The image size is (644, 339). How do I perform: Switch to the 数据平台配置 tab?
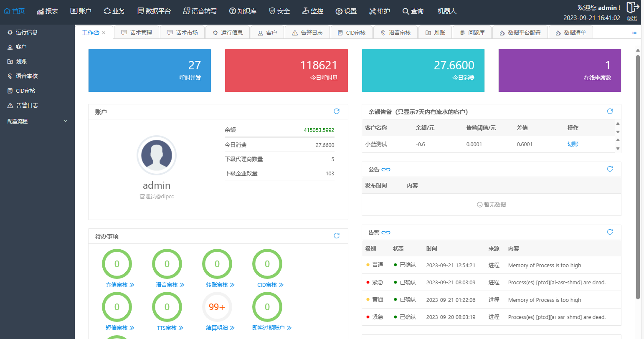coord(520,33)
